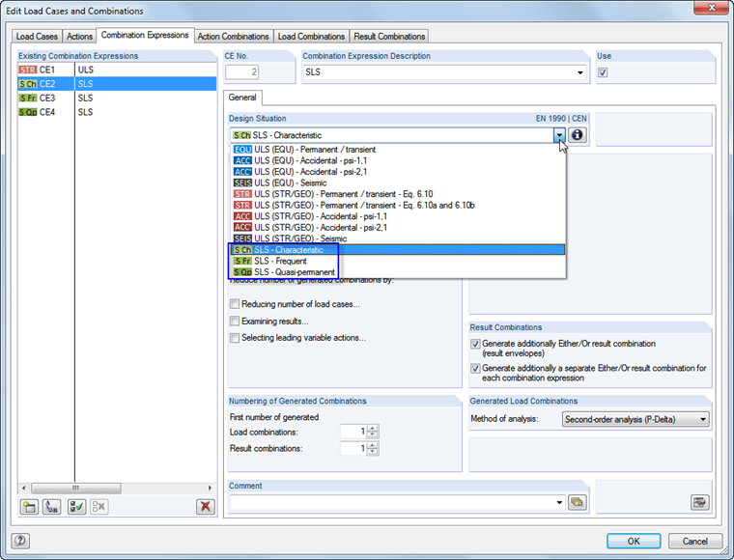
Task: Choose SLS - Quasi-permanent in the list
Action: tap(398, 272)
